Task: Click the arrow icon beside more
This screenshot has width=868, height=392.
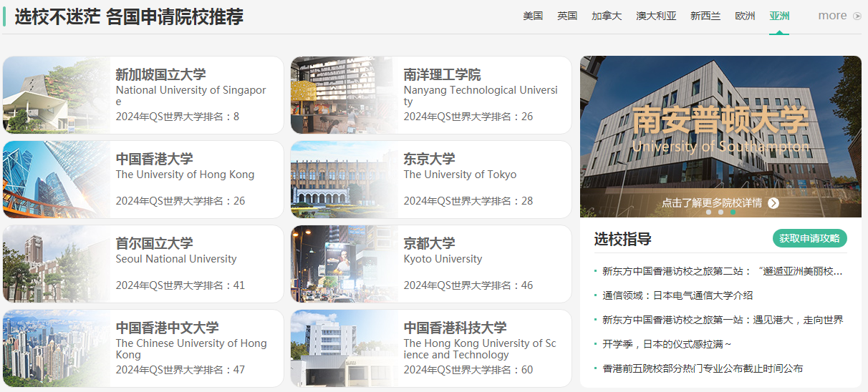Action: coord(857,16)
